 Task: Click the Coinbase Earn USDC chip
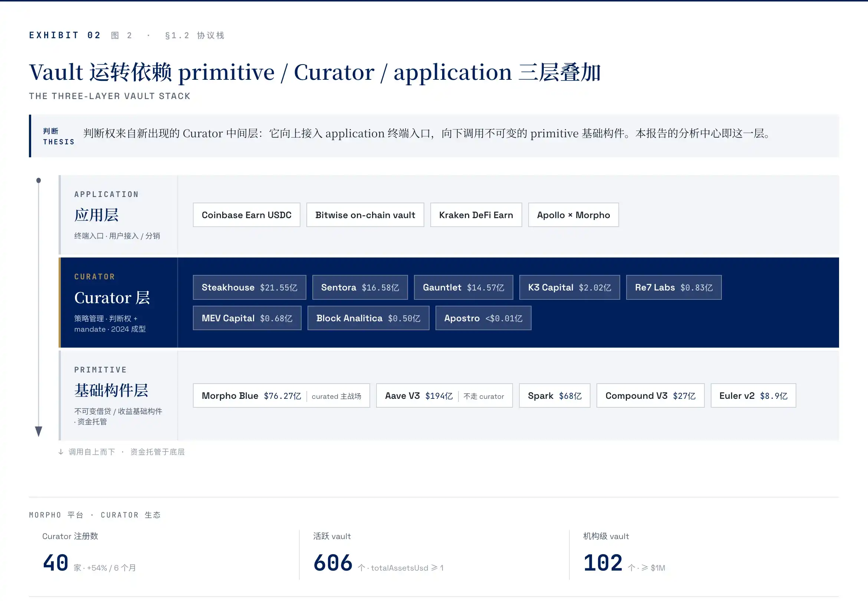pos(247,215)
